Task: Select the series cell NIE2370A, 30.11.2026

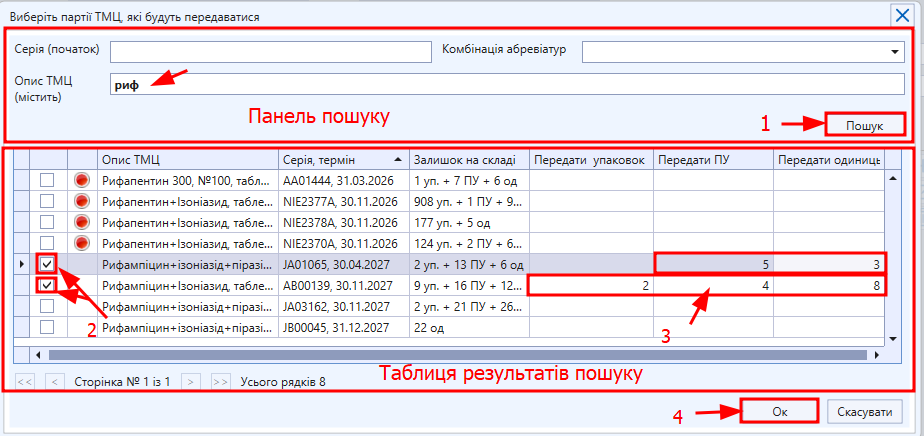Action: [x=344, y=242]
